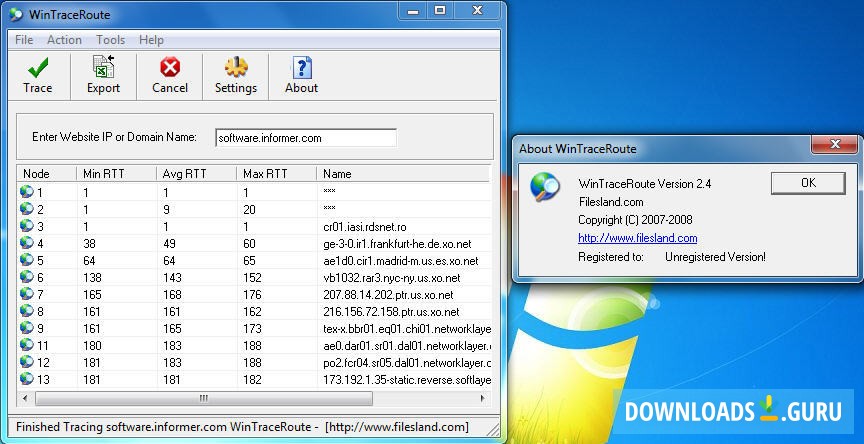The image size is (864, 444).
Task: Start tracing with the Trace checkmark icon
Action: point(37,68)
